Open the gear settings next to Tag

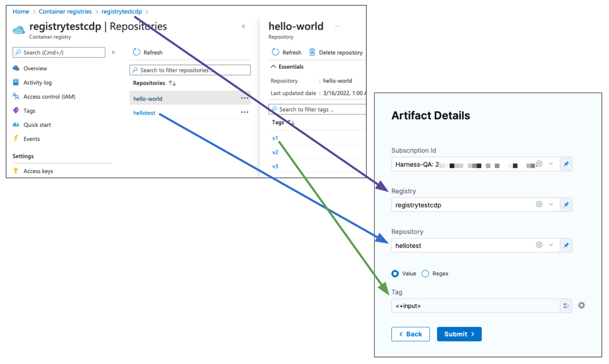point(581,305)
